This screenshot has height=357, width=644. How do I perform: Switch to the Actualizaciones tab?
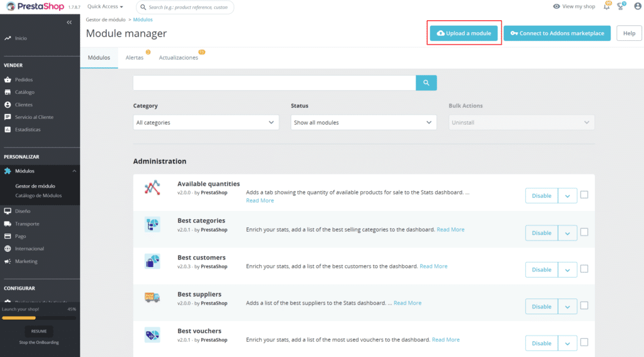179,57
